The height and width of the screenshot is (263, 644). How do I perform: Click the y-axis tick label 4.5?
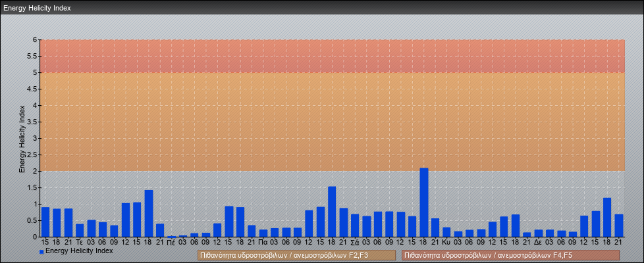[x=32, y=89]
